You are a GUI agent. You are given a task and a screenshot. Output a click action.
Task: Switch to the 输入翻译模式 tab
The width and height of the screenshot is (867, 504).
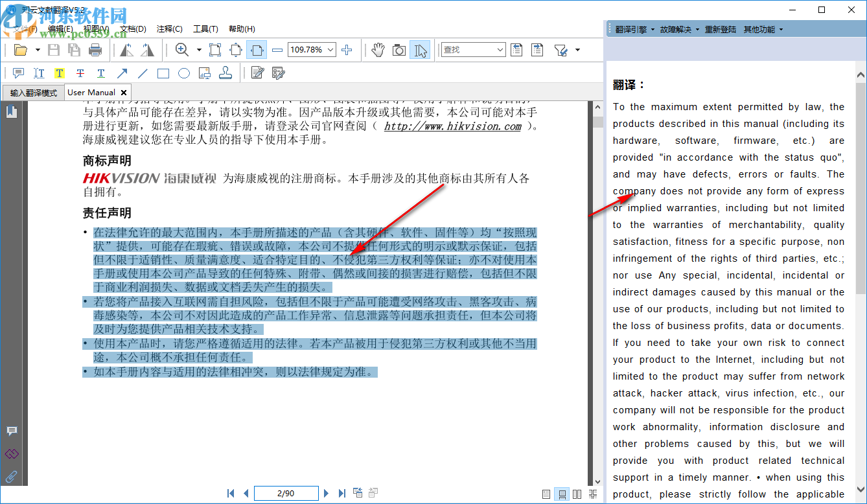point(34,93)
